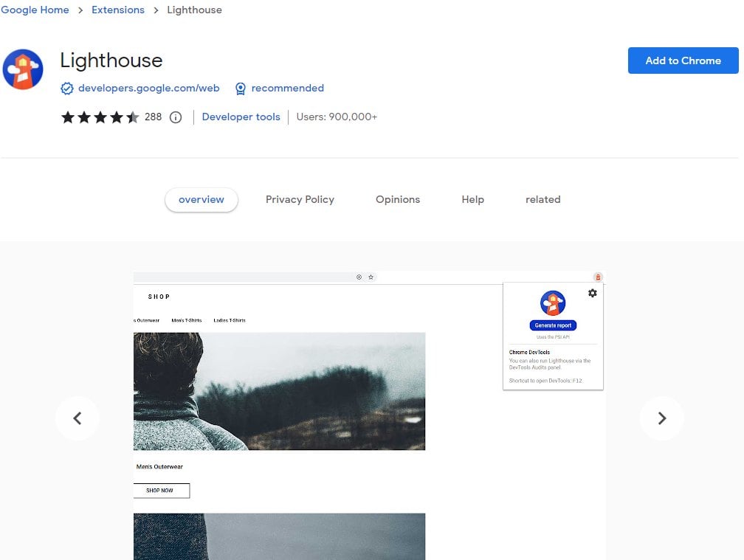Click Generate report button in screenshot popup
The image size is (744, 560).
[x=553, y=325]
